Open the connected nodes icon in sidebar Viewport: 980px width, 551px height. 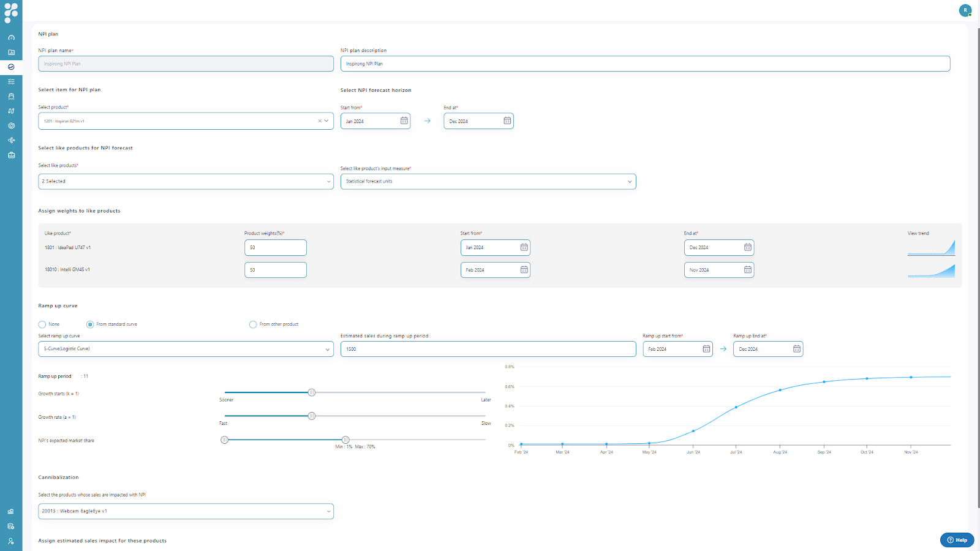click(11, 140)
